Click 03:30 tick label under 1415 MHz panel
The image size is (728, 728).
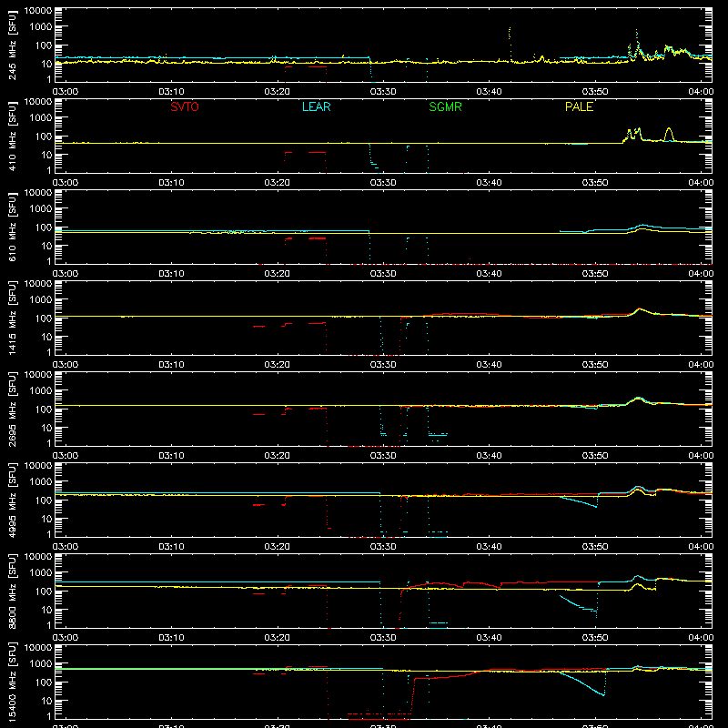383,365
